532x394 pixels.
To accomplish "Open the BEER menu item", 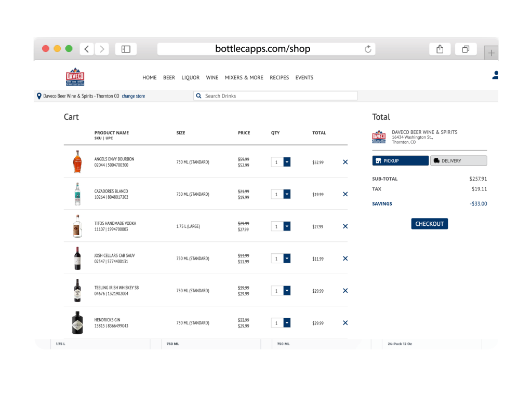I will pyautogui.click(x=169, y=78).
